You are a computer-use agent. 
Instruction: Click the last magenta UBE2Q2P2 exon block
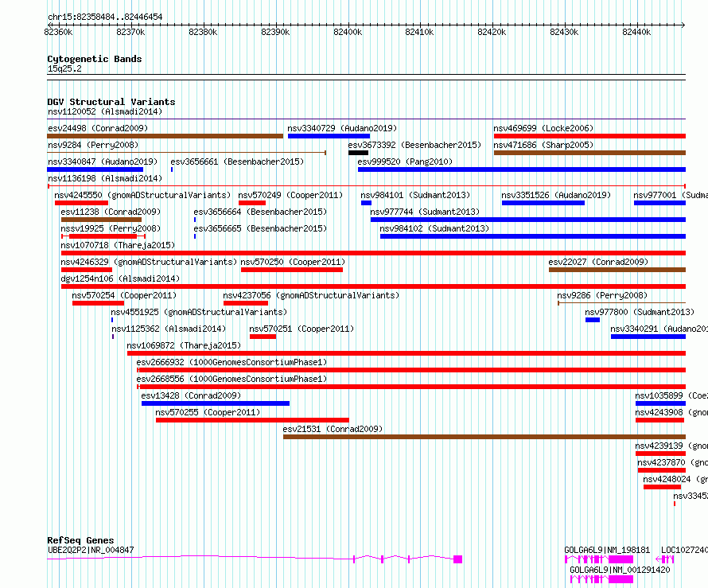pyautogui.click(x=458, y=559)
